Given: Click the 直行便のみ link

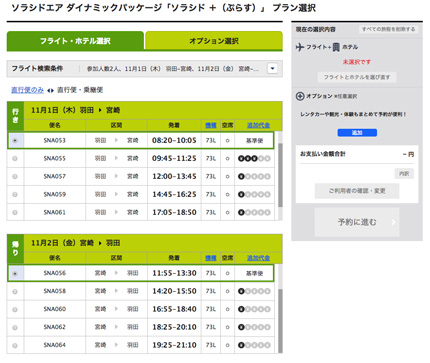Looking at the screenshot, I should (x=27, y=90).
